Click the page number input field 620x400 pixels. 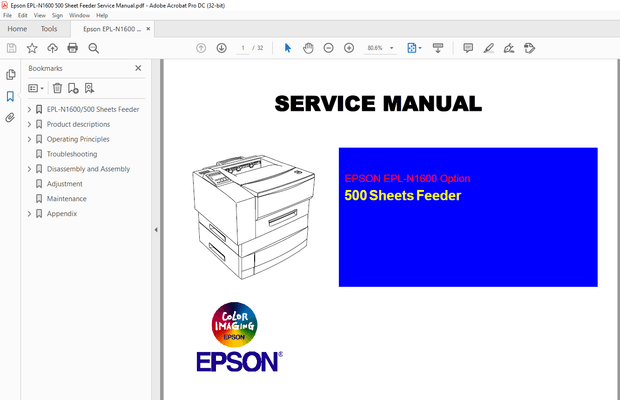click(243, 48)
